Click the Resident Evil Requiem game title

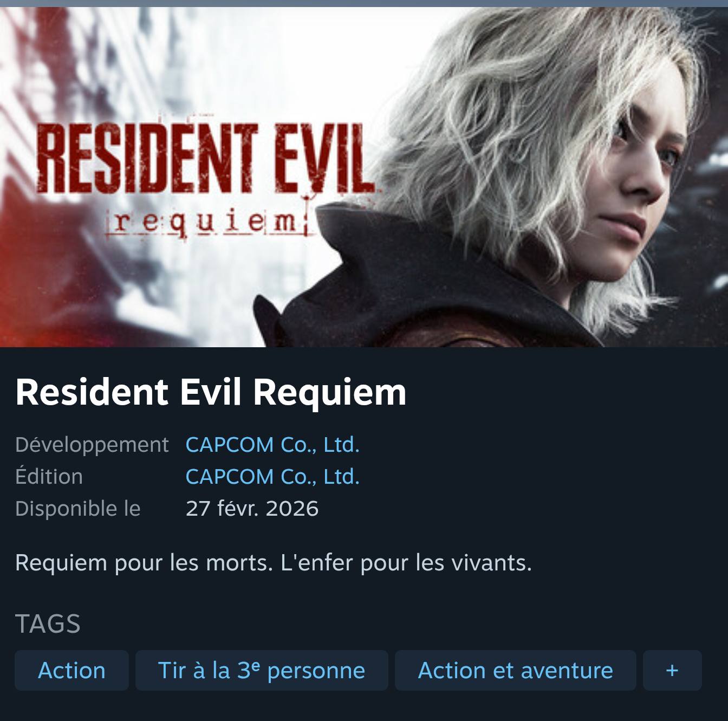tap(211, 392)
